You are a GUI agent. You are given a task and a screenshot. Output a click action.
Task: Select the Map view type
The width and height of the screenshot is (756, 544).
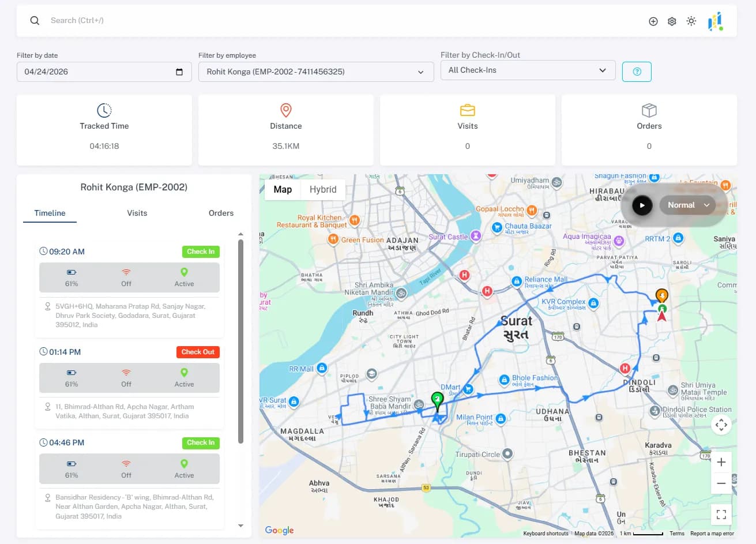283,189
